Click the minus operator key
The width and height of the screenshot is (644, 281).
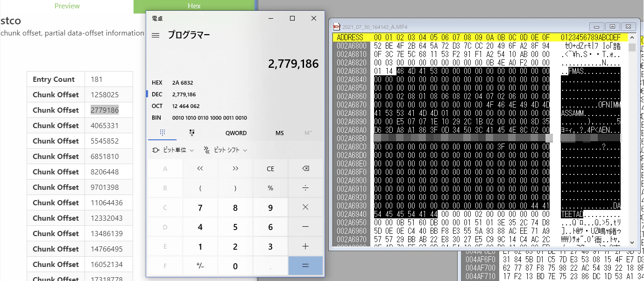(305, 227)
